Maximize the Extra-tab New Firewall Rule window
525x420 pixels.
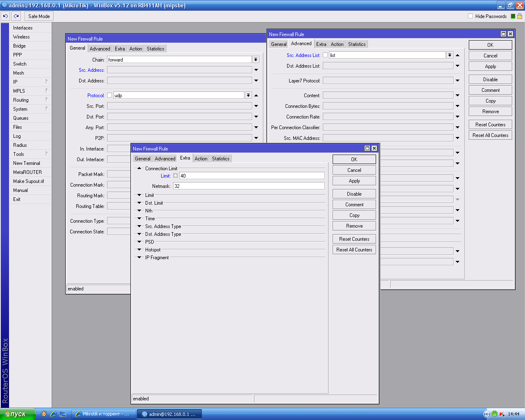click(x=367, y=148)
